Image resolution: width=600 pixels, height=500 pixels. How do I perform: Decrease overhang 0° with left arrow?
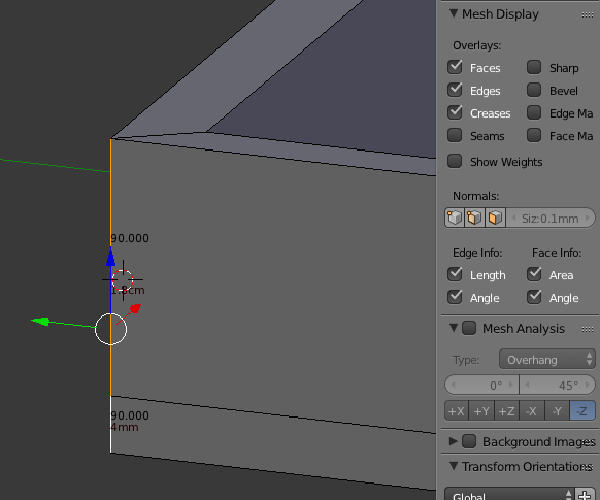click(x=453, y=385)
